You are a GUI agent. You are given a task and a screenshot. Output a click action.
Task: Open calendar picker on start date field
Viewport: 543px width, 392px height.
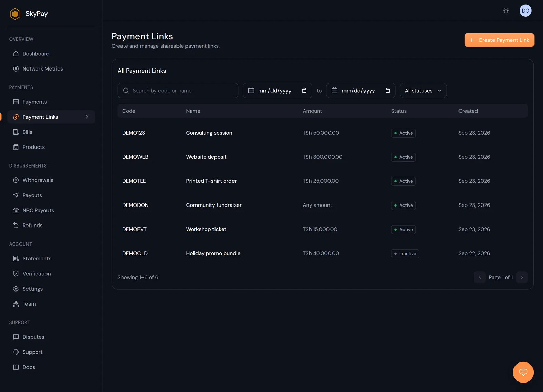click(304, 91)
